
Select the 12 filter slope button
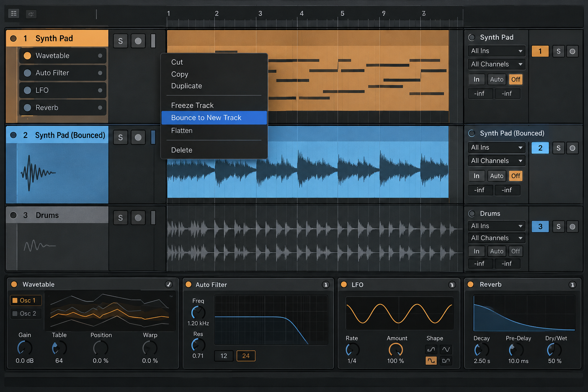tap(224, 356)
